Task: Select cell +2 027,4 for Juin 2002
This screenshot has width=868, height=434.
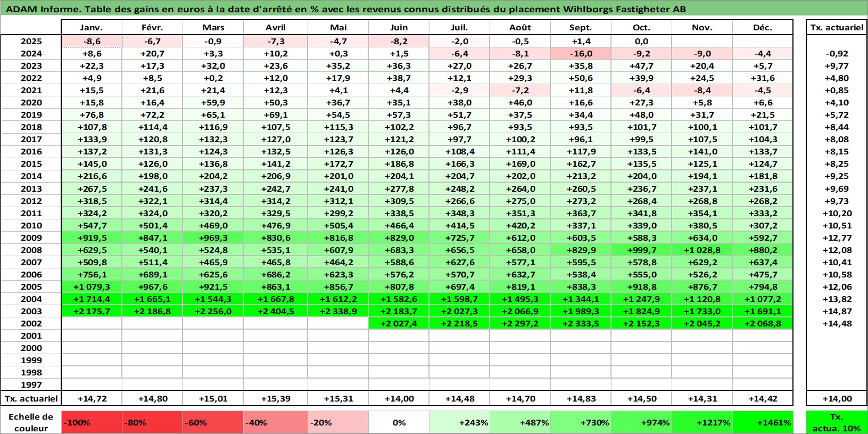Action: click(399, 323)
